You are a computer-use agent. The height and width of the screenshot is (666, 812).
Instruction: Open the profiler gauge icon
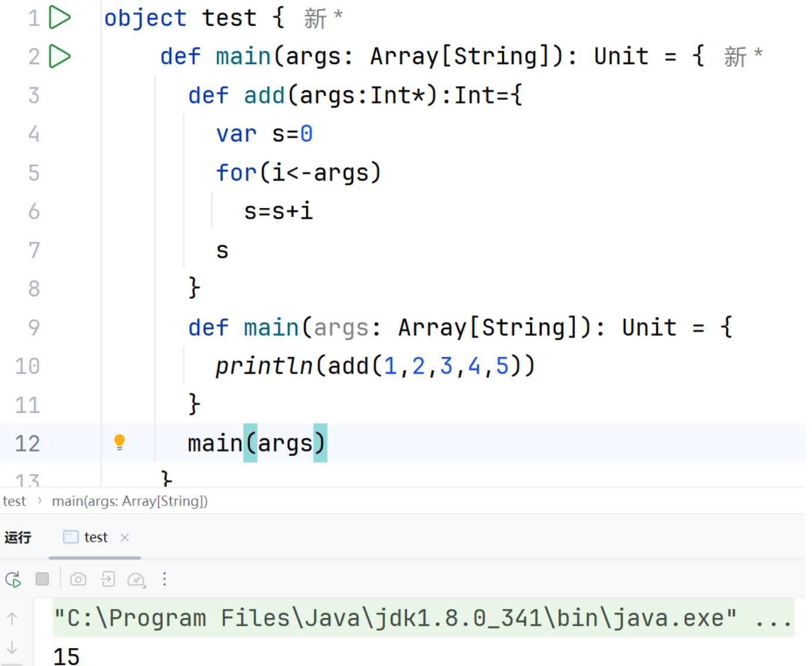click(x=137, y=580)
